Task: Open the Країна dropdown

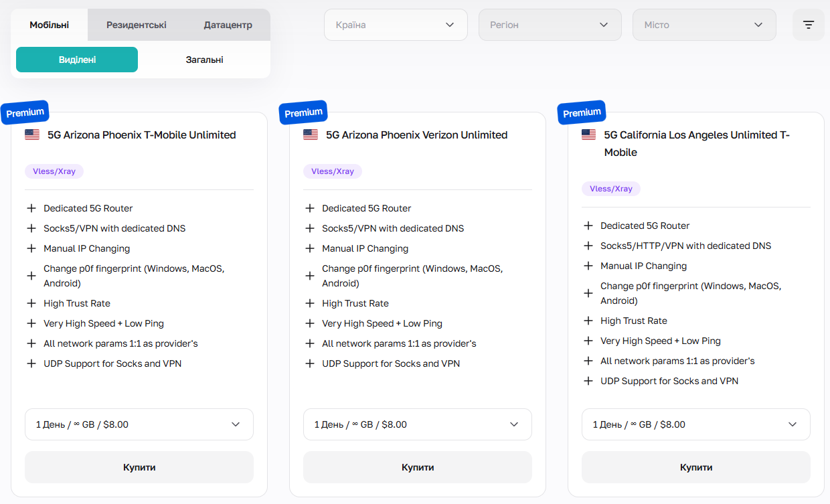Action: click(396, 25)
